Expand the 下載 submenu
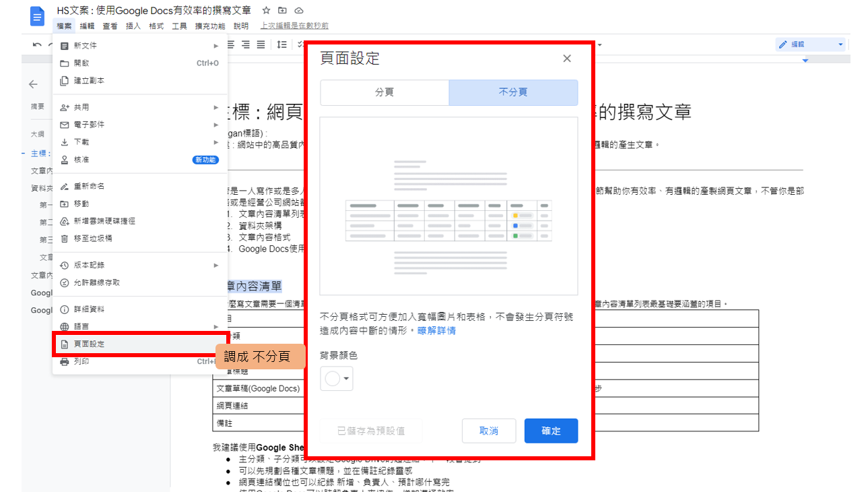The width and height of the screenshot is (868, 492). (x=140, y=142)
